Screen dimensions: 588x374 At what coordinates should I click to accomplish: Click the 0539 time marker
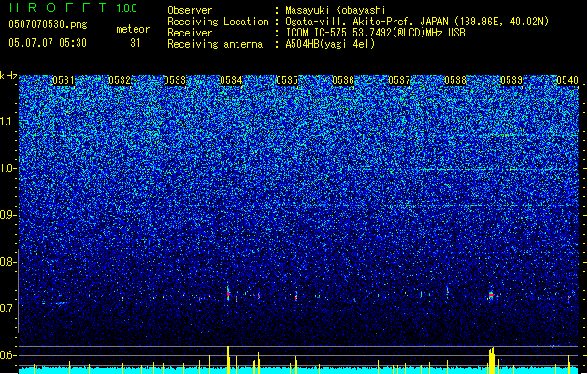[511, 80]
